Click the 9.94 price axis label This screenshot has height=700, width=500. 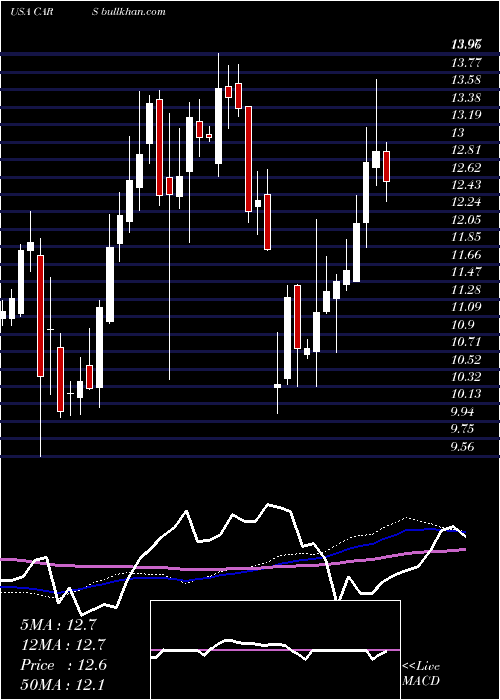[463, 412]
